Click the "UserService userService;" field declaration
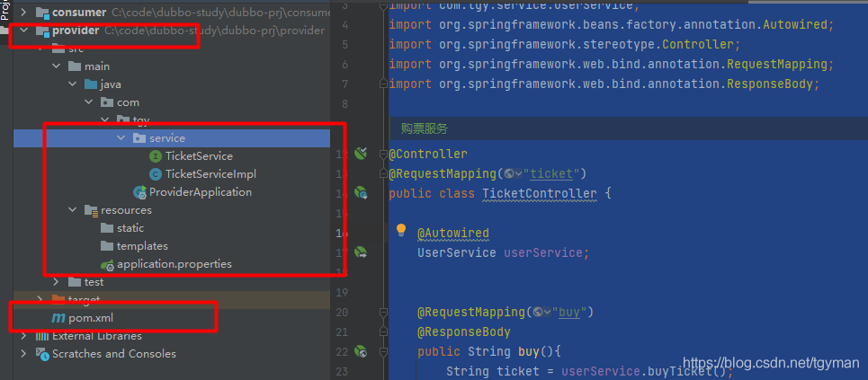The width and height of the screenshot is (868, 380). click(504, 252)
